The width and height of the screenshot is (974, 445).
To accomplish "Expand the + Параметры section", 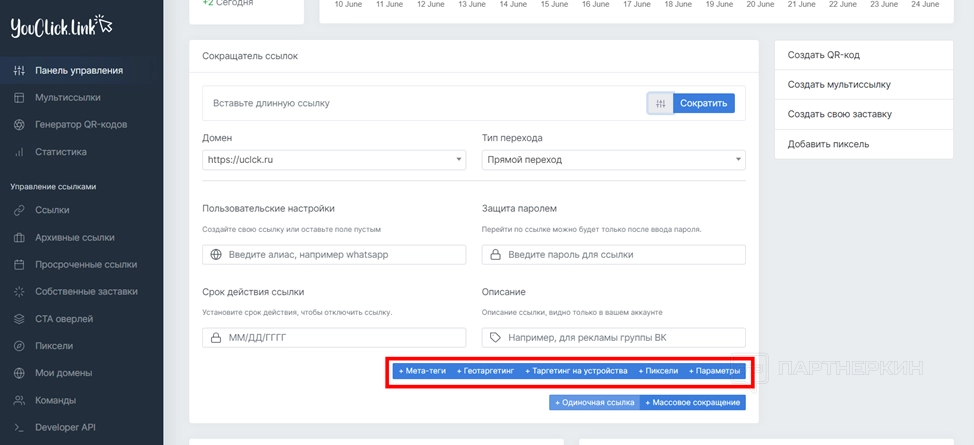I will click(715, 371).
